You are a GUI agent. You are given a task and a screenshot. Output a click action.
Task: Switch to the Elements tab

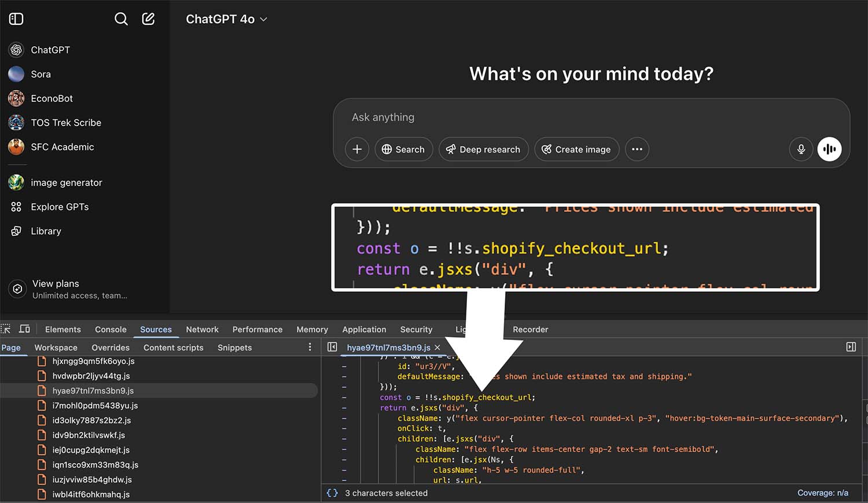point(63,330)
